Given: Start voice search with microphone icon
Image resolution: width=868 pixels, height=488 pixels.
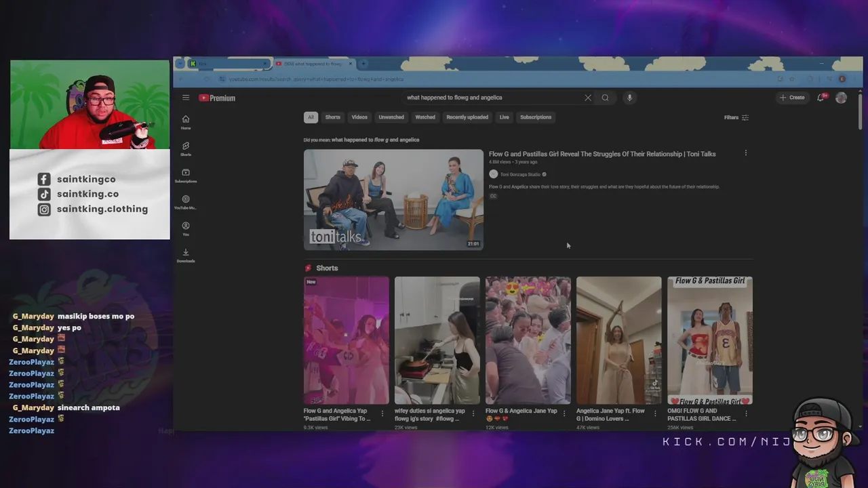Looking at the screenshot, I should (629, 98).
